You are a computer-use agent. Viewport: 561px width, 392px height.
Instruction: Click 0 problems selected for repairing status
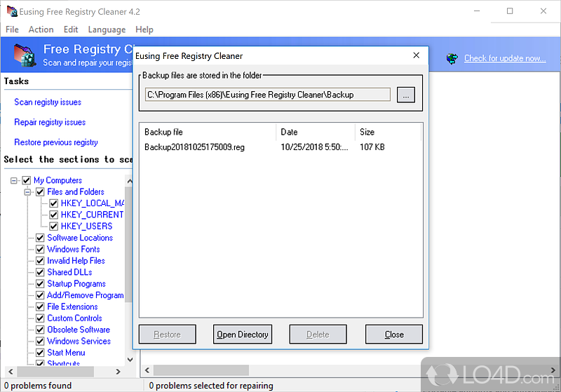click(211, 386)
